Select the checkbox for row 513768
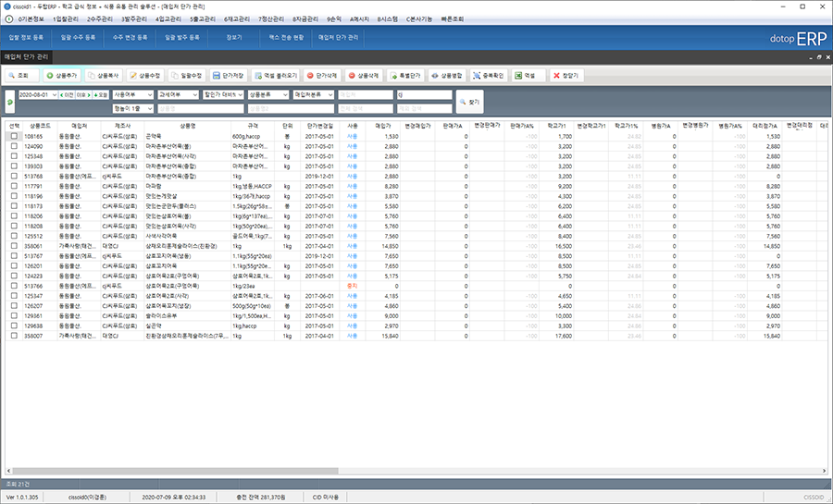 coord(14,176)
